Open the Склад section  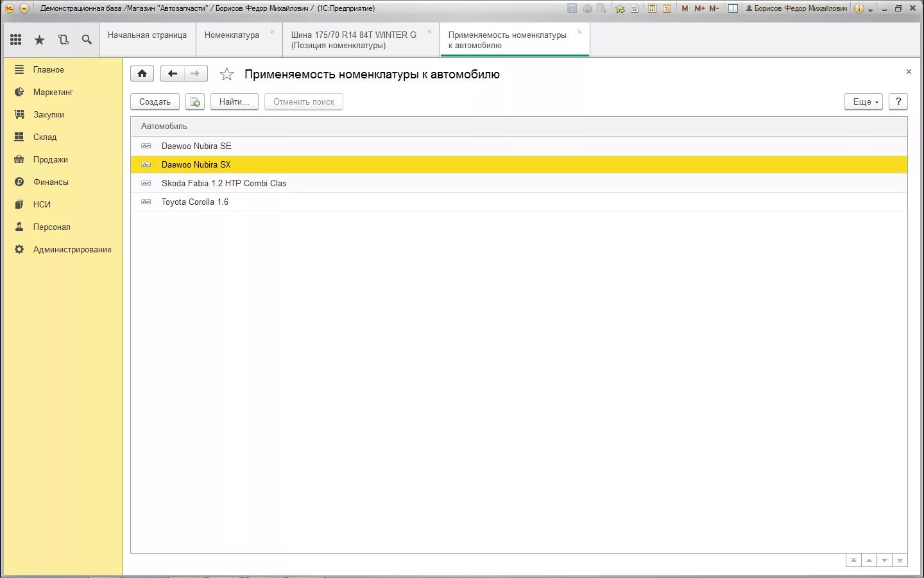coord(62,137)
